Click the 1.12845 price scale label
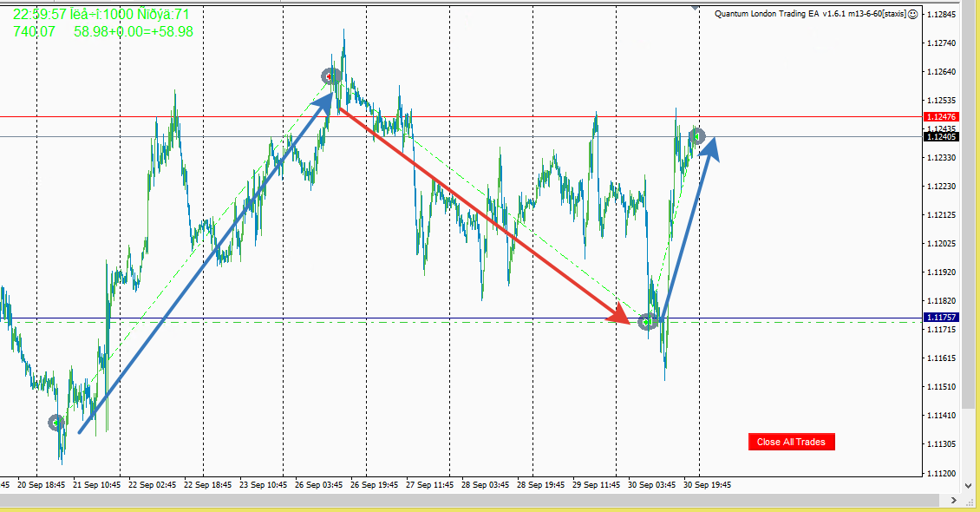Screen dimensions: 980x512 click(x=941, y=15)
